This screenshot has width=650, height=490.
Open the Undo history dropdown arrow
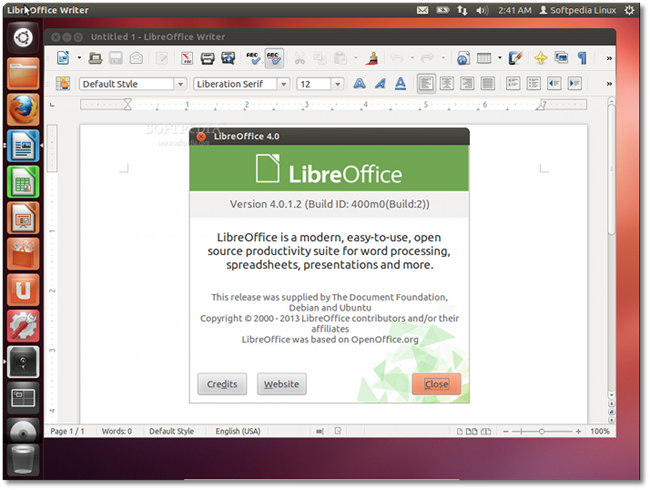[412, 58]
